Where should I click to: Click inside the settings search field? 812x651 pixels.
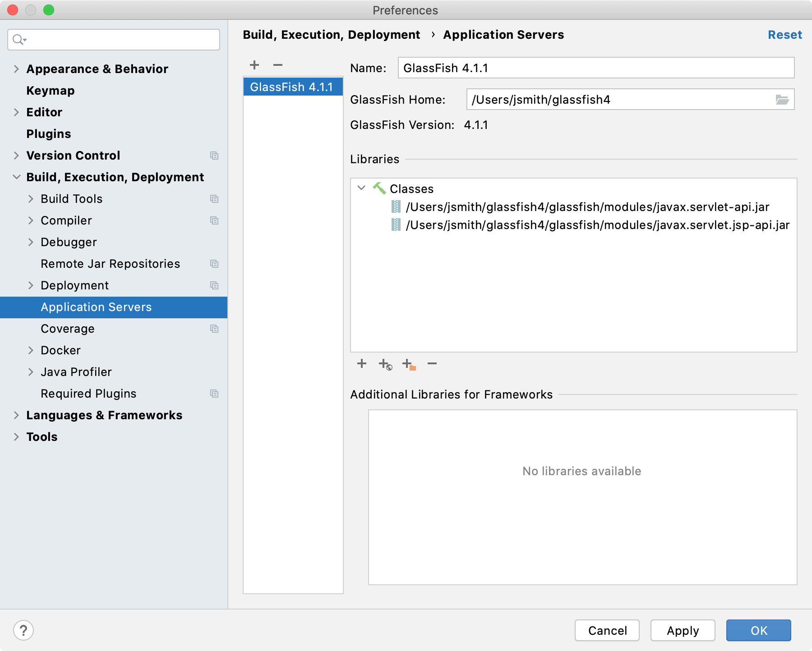click(113, 40)
